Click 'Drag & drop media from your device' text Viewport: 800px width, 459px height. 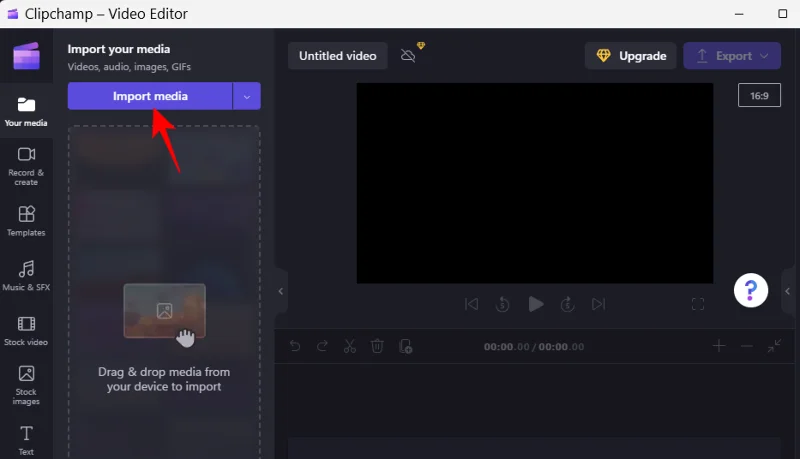164,379
